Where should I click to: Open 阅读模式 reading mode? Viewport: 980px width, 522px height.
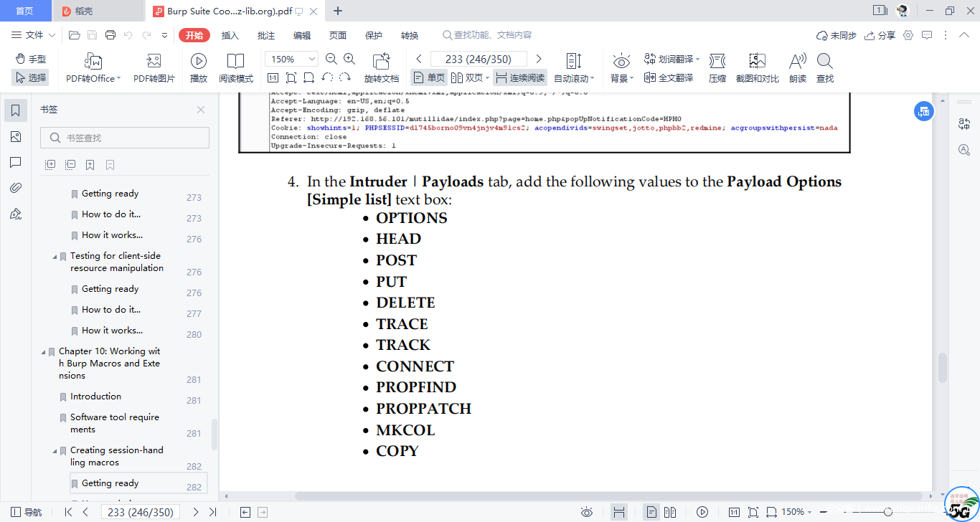point(235,62)
